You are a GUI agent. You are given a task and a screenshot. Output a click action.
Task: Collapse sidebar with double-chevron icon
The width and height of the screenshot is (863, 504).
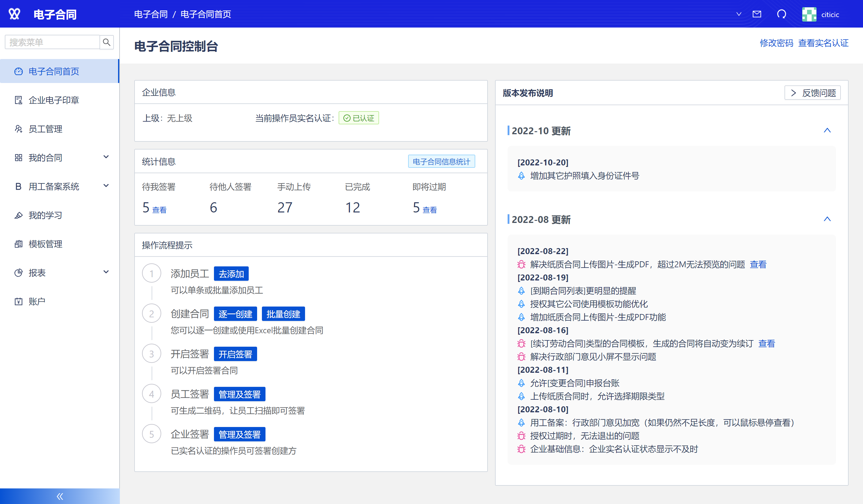pyautogui.click(x=60, y=496)
